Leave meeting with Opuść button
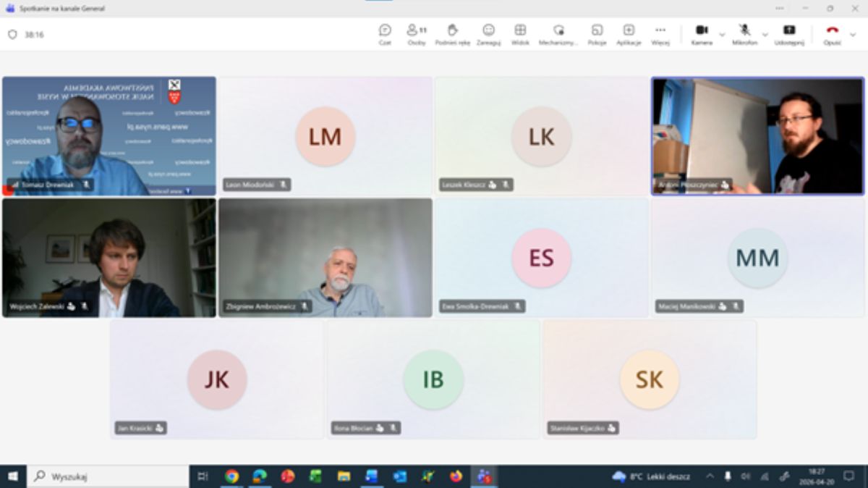 tap(832, 33)
